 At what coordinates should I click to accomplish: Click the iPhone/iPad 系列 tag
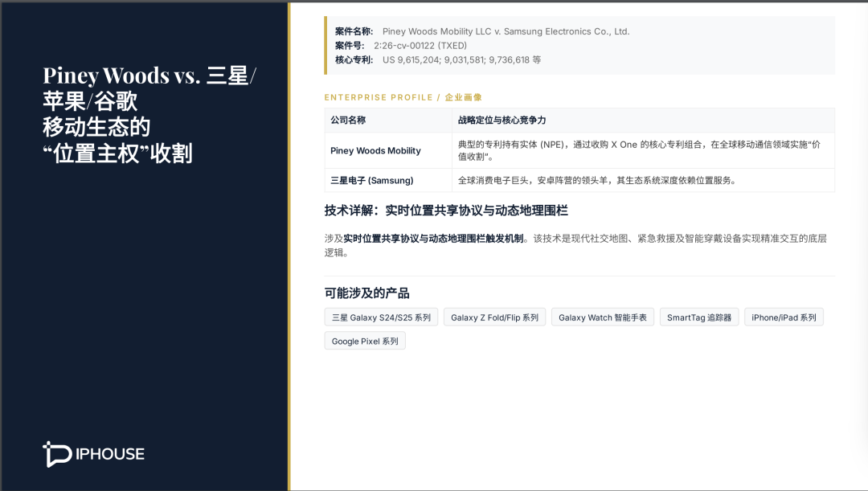(784, 317)
